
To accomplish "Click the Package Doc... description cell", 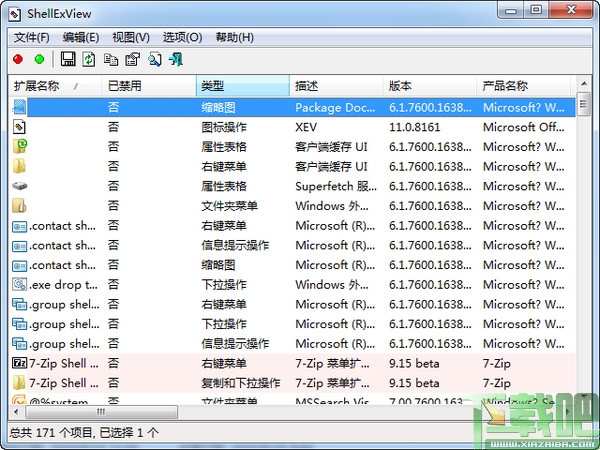I will click(x=335, y=108).
